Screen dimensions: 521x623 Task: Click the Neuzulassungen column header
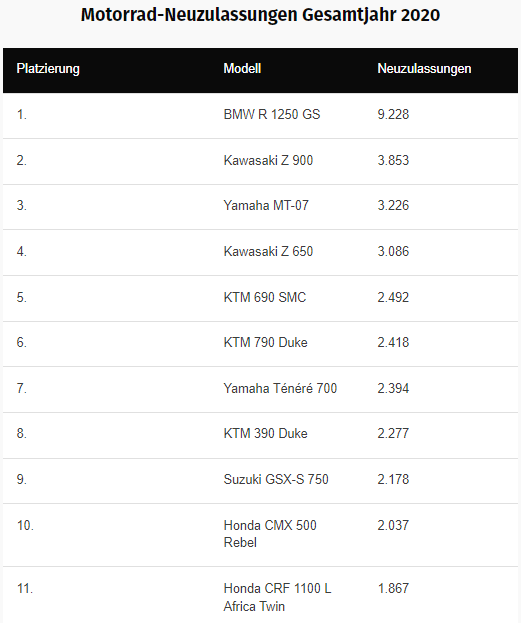click(x=424, y=69)
